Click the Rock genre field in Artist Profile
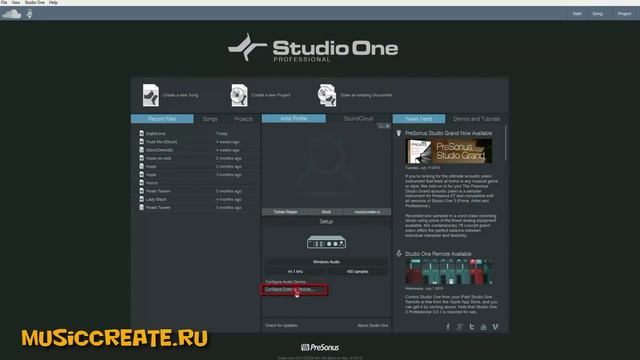This screenshot has height=360, width=640. (327, 212)
